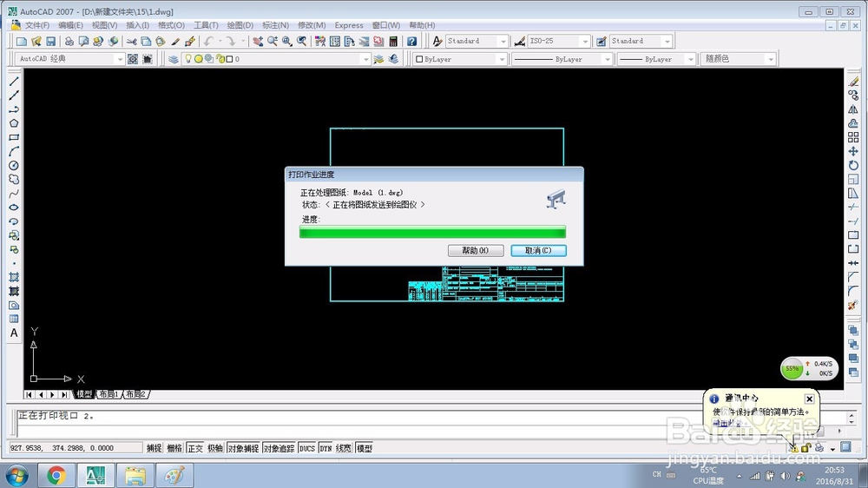Click 取消(C) in plot progress dialog
This screenshot has width=868, height=488.
(538, 250)
